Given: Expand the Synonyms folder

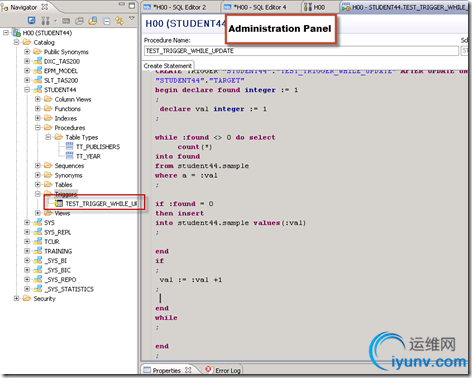Looking at the screenshot, I should [x=38, y=175].
